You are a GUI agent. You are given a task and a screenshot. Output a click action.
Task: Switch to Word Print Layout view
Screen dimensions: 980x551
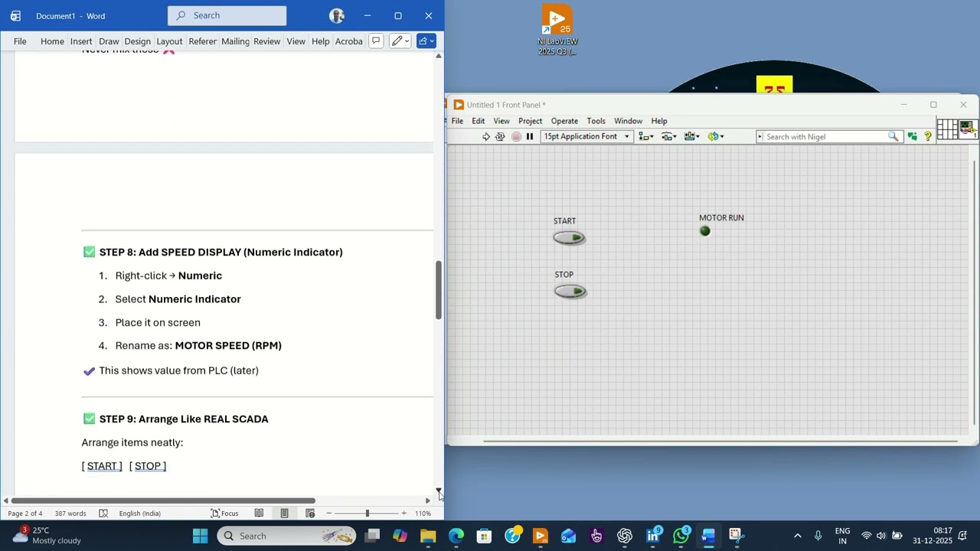[284, 514]
